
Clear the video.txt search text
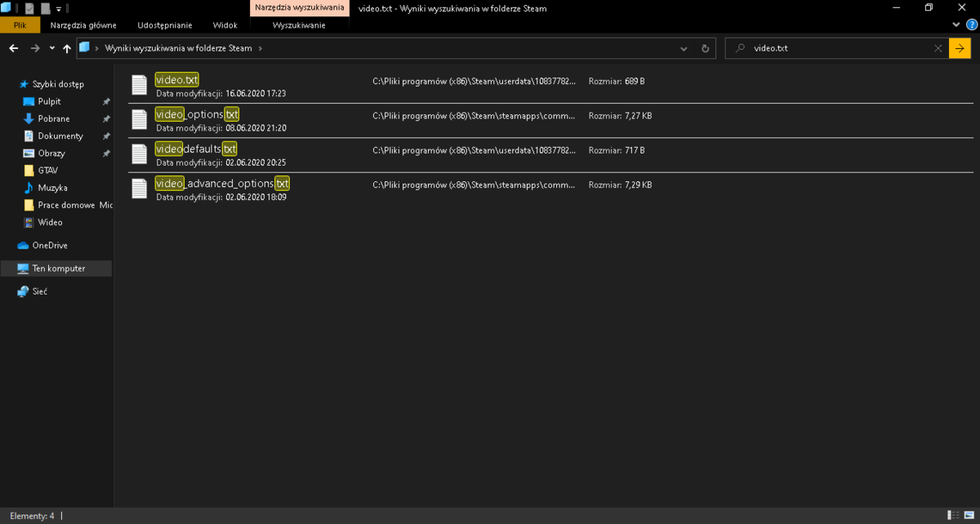click(938, 48)
